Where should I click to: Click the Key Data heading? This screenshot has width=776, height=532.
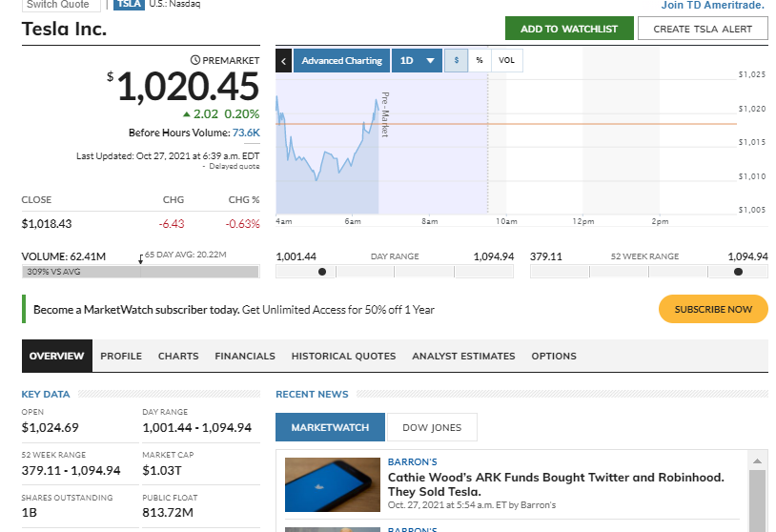(46, 395)
